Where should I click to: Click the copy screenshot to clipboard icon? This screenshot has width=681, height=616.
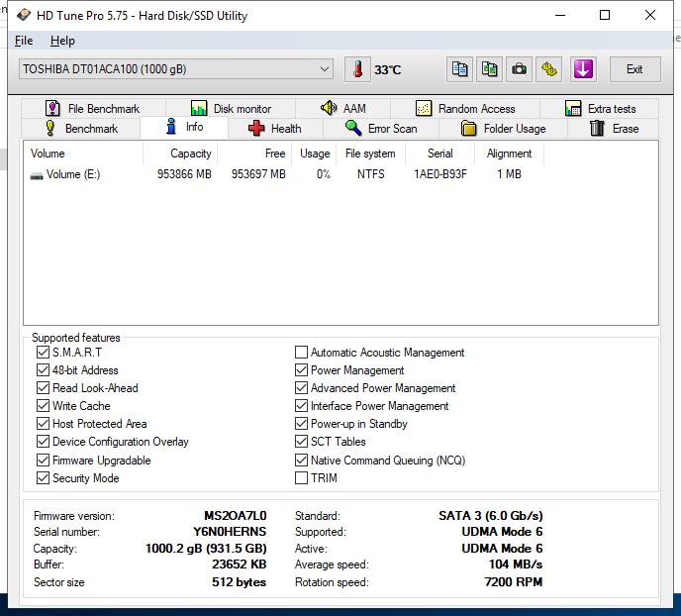point(489,69)
